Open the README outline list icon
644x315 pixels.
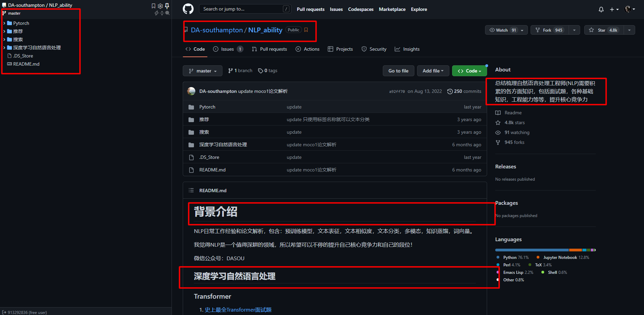pos(191,190)
